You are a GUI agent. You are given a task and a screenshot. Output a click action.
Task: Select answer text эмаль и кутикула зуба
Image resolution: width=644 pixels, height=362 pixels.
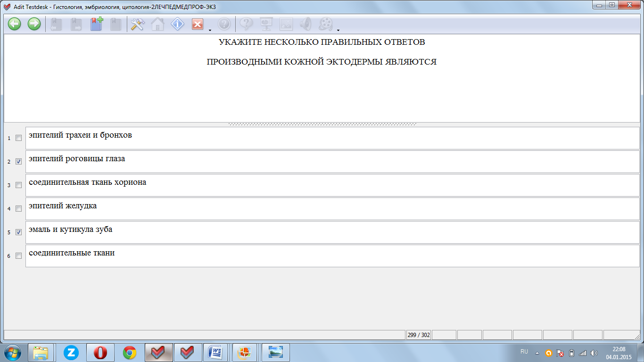pyautogui.click(x=70, y=230)
